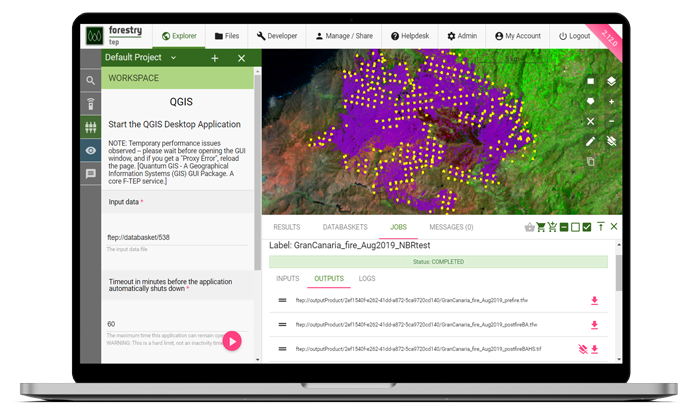700x417 pixels.
Task: Click the Input data text field
Action: pos(178,237)
